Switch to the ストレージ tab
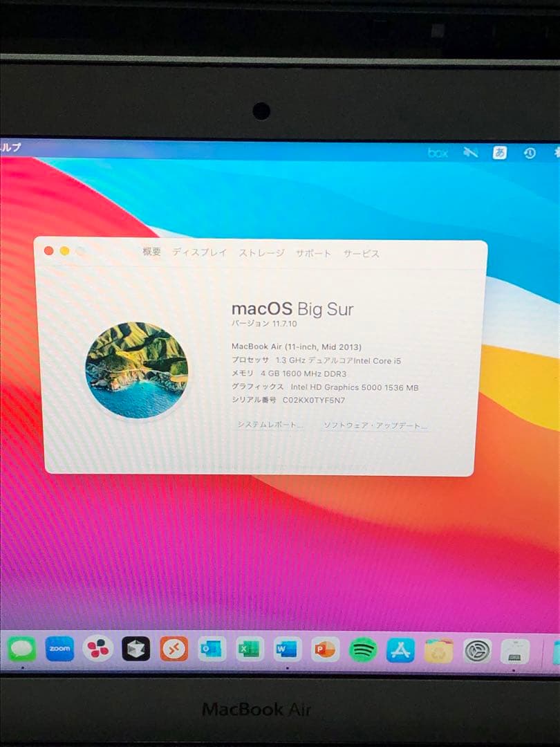This screenshot has height=747, width=560. click(x=261, y=253)
